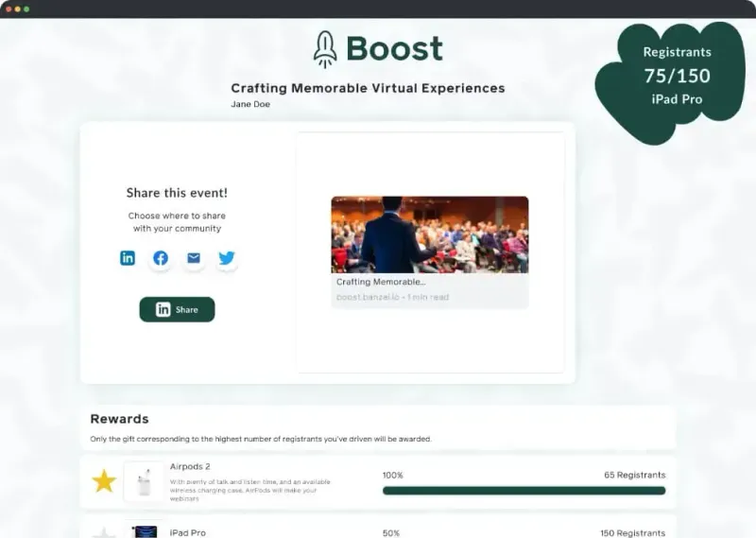Click the "Share this event!" heading

pos(177,193)
